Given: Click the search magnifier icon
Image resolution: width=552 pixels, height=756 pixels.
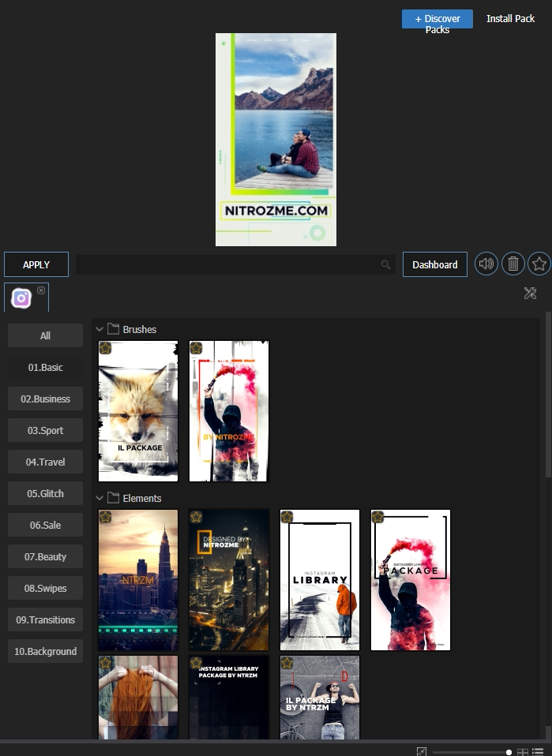Looking at the screenshot, I should click(x=385, y=264).
